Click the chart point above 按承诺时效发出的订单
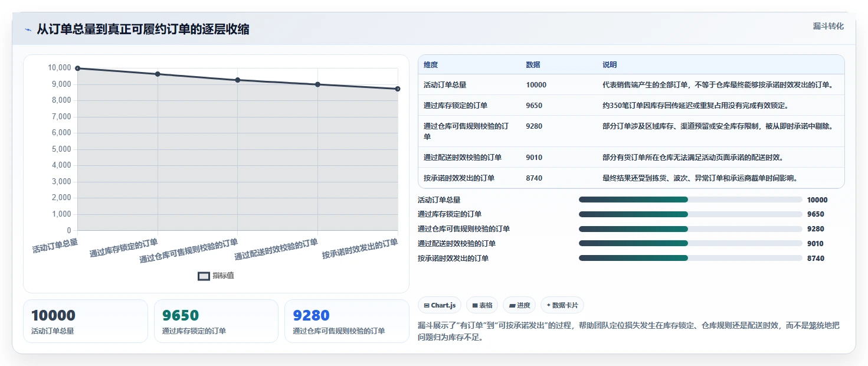The image size is (868, 366). pos(398,89)
